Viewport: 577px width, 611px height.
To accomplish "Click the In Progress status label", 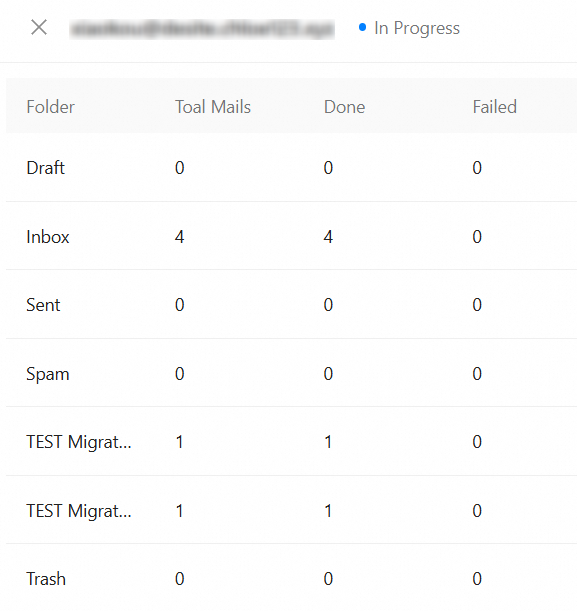I will pyautogui.click(x=417, y=28).
